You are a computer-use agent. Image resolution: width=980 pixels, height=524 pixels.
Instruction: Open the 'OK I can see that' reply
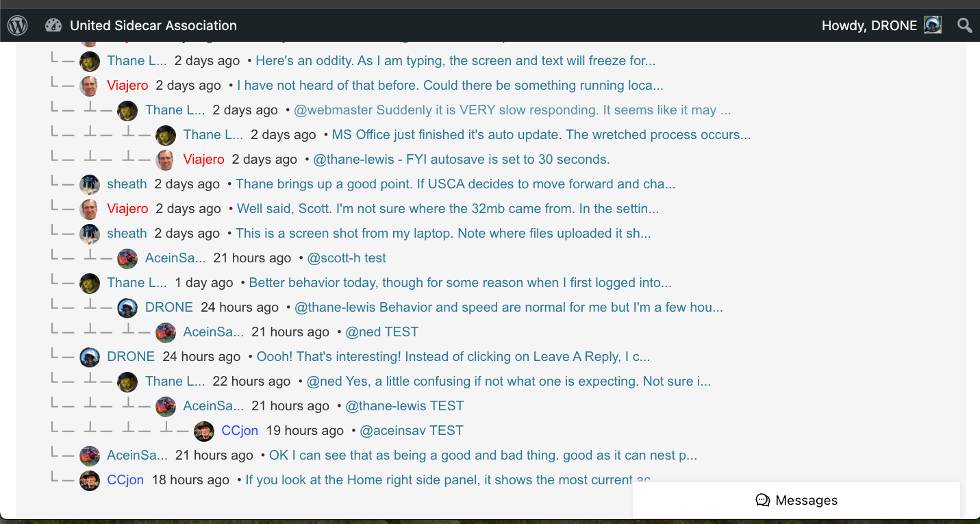tap(483, 456)
